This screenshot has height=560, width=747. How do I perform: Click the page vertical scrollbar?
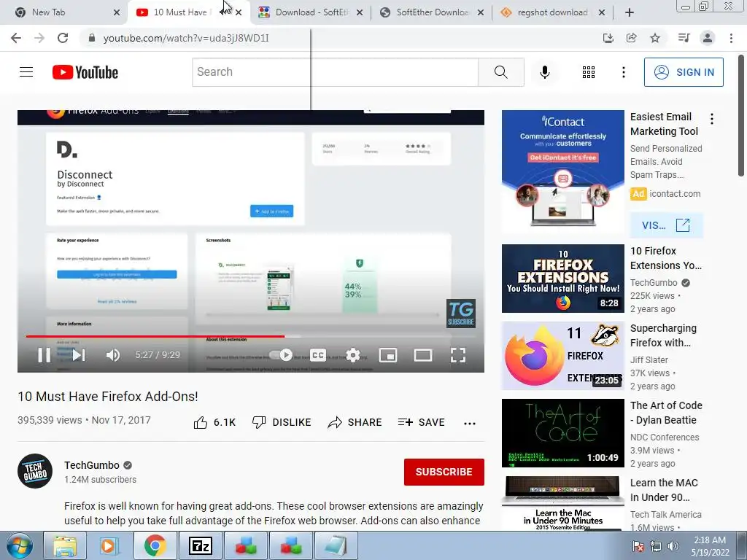(741, 115)
